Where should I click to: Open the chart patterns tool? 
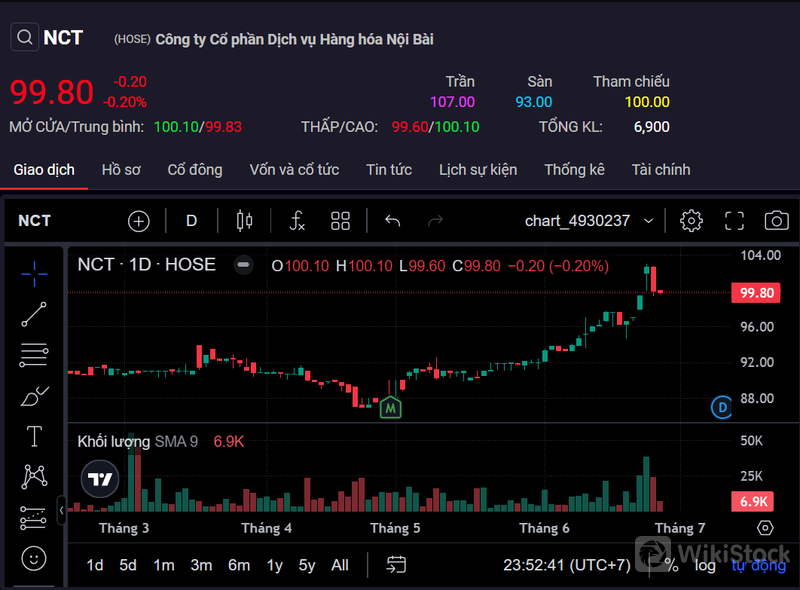(x=34, y=476)
